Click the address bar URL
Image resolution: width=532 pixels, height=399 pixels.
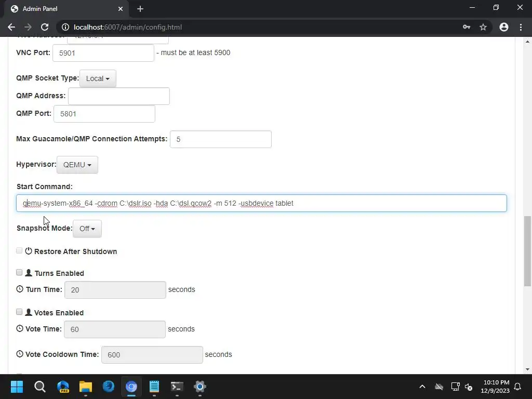click(128, 27)
